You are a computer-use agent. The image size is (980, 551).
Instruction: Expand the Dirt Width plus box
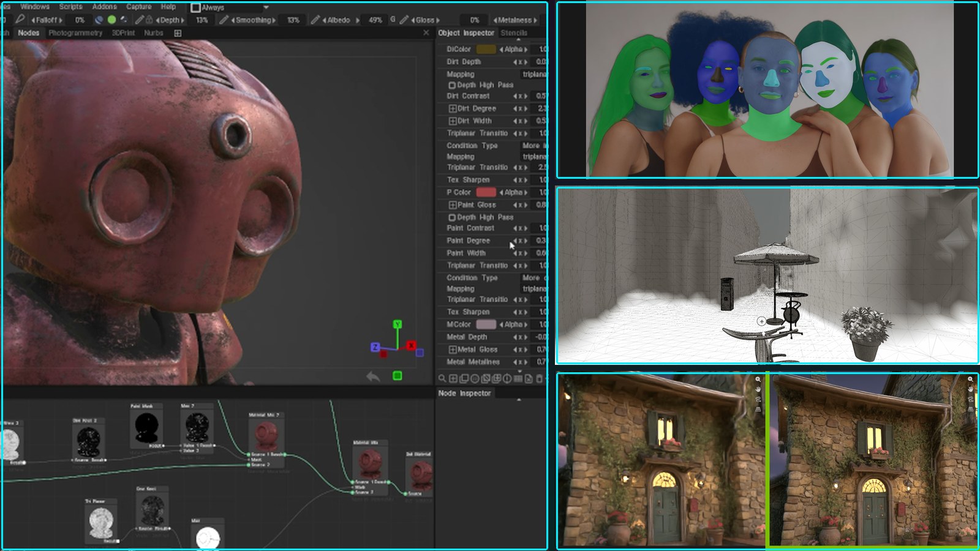(453, 121)
